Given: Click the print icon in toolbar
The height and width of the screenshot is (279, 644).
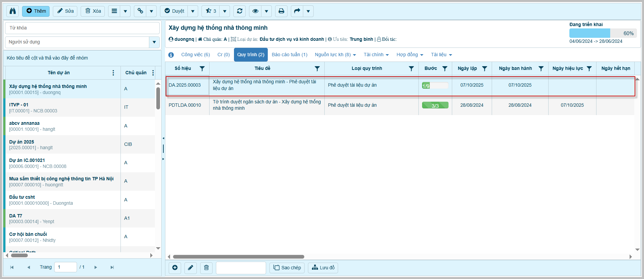Looking at the screenshot, I should (x=281, y=11).
